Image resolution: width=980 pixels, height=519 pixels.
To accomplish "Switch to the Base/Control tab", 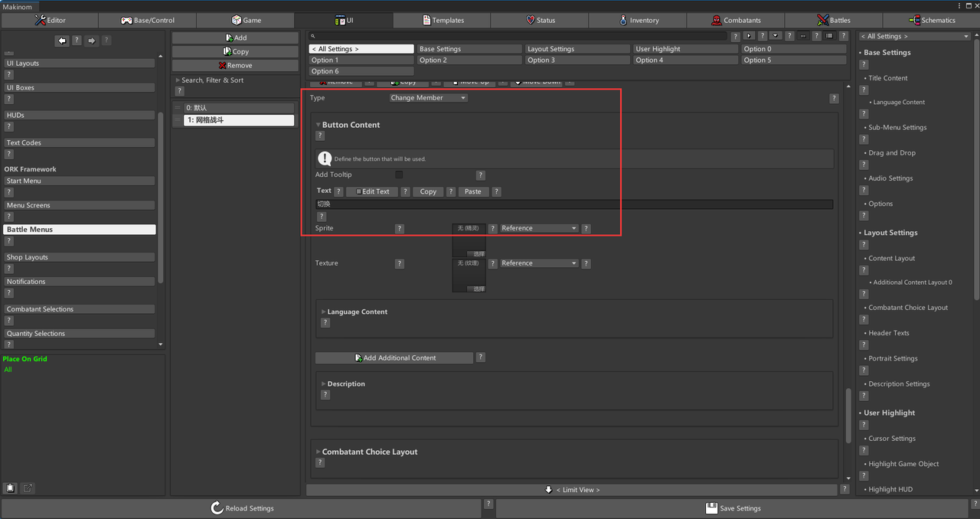I will (147, 20).
